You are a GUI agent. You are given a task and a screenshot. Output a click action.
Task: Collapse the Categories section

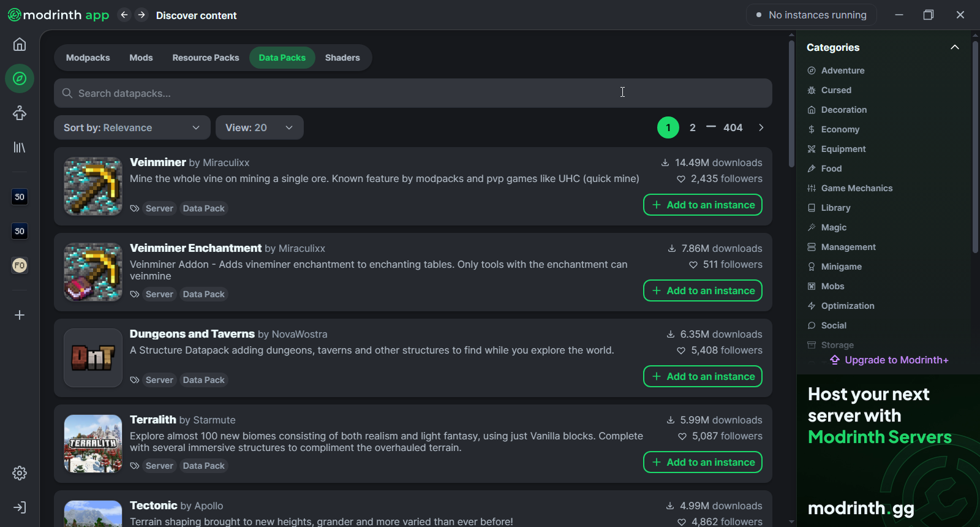(954, 47)
